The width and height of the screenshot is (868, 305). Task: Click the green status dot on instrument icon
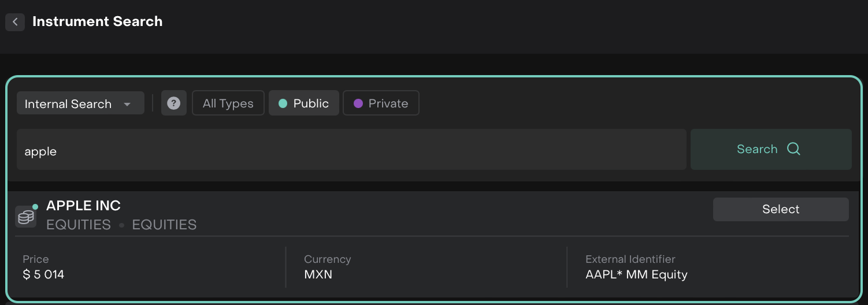tap(35, 206)
